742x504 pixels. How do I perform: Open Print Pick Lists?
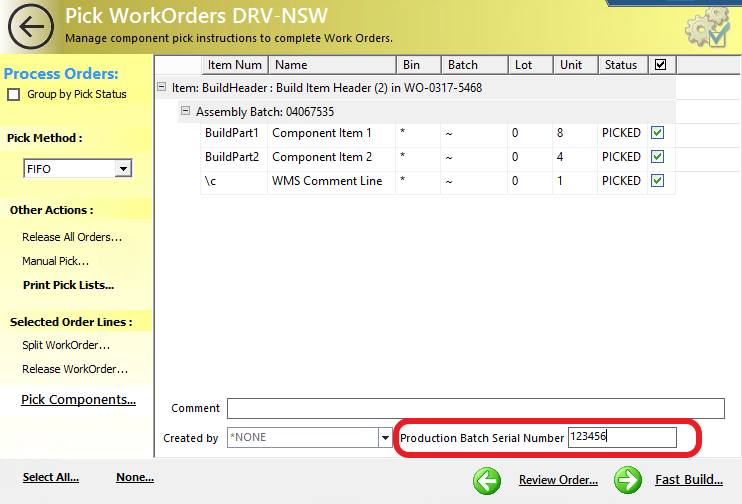pyautogui.click(x=69, y=285)
